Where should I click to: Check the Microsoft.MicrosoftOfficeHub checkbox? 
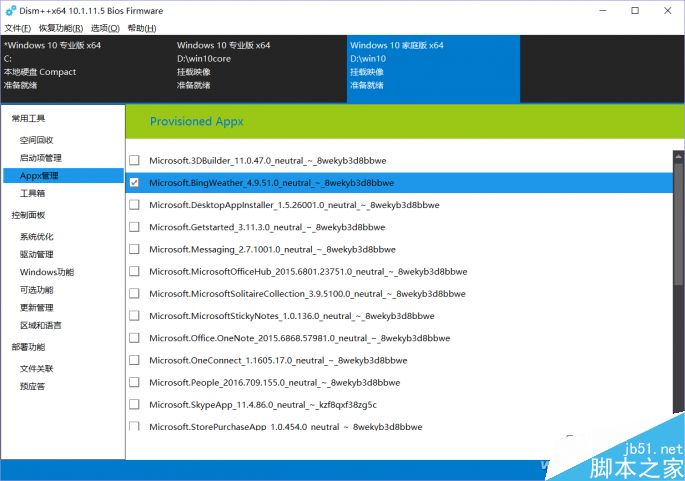click(x=135, y=271)
